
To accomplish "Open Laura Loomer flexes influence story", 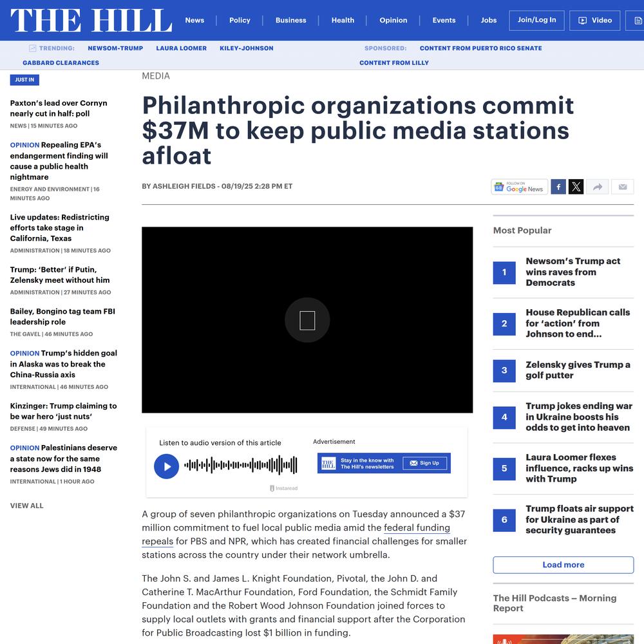I will pyautogui.click(x=579, y=468).
